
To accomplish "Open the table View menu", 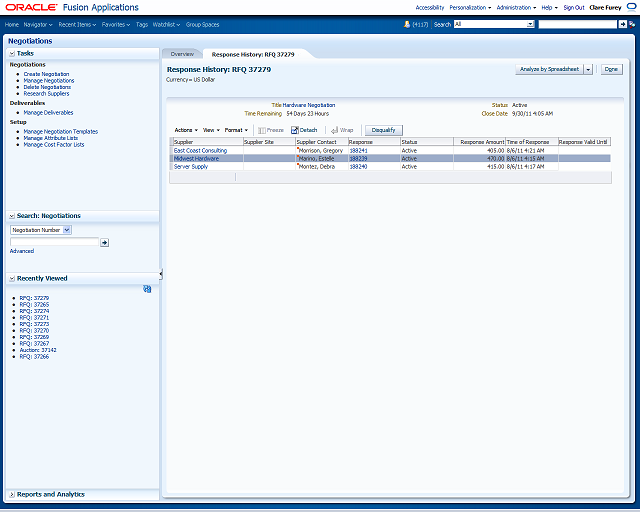I will 211,130.
